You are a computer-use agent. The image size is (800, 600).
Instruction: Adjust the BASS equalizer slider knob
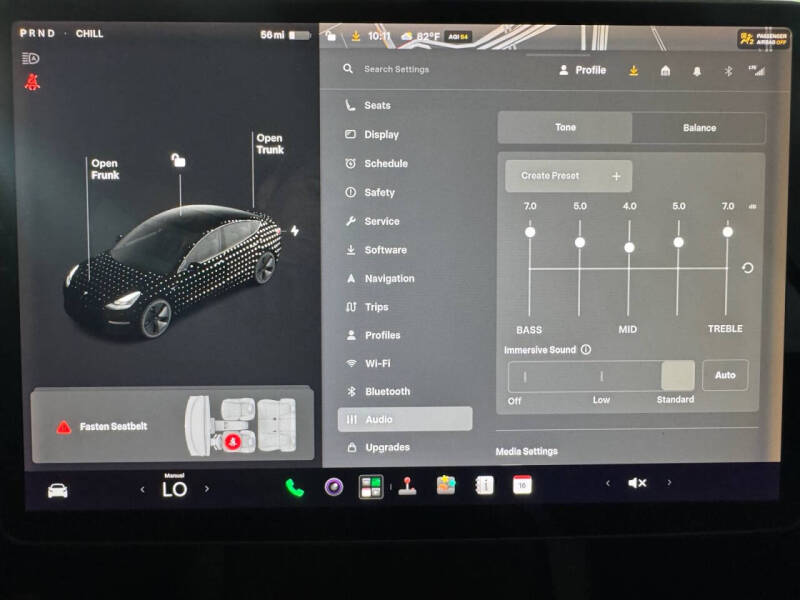[x=530, y=232]
